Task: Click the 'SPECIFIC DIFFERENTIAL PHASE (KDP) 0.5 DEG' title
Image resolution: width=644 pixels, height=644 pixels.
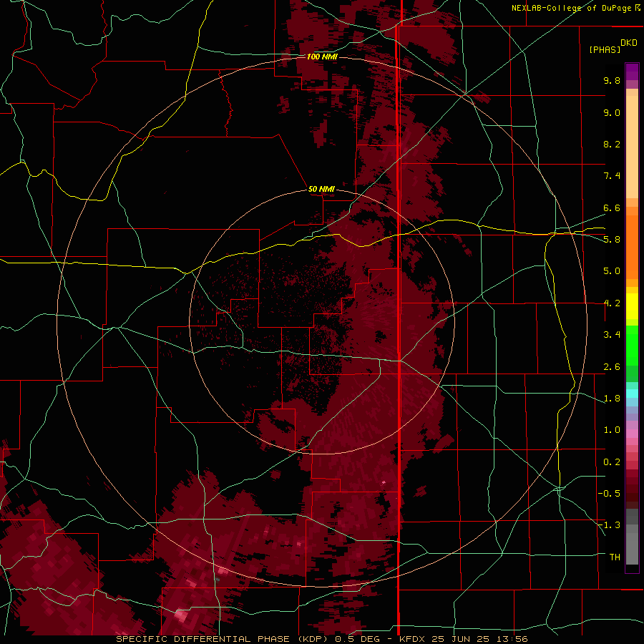Action: (x=251, y=639)
